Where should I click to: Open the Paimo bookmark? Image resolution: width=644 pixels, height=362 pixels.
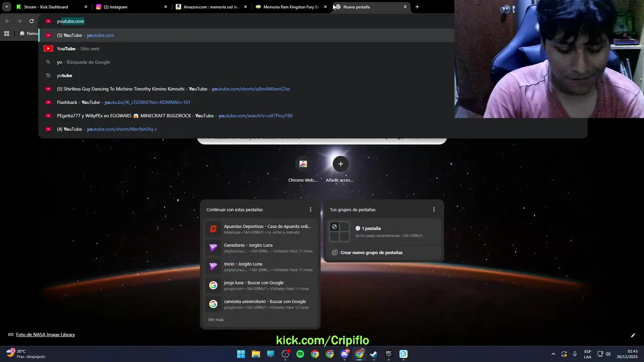click(x=29, y=34)
